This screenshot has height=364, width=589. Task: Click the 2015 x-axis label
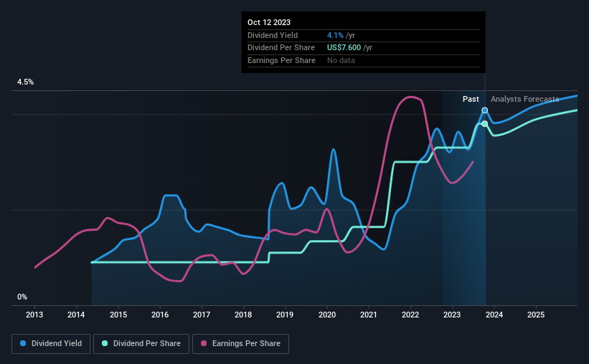point(118,315)
